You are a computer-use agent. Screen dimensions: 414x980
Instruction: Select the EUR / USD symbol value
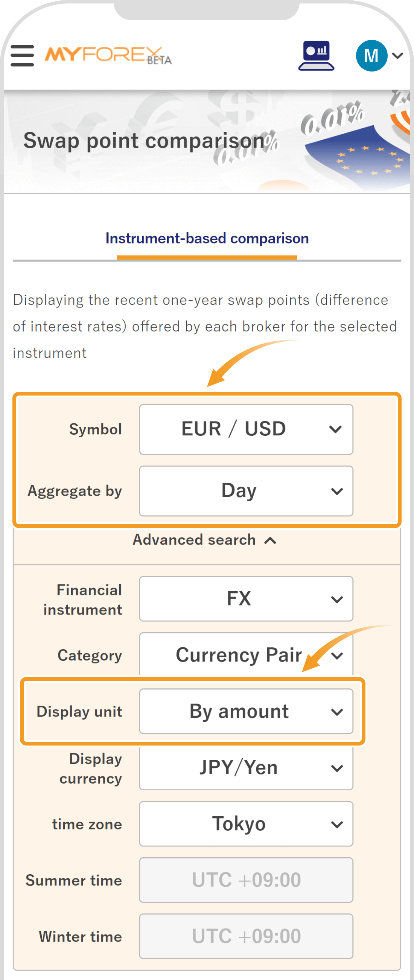[x=233, y=428]
